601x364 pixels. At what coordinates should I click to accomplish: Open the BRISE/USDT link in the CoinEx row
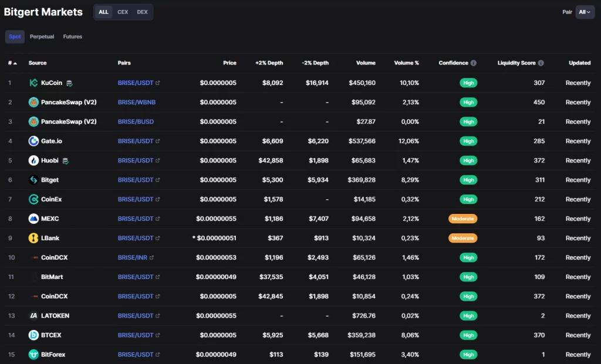(x=136, y=199)
